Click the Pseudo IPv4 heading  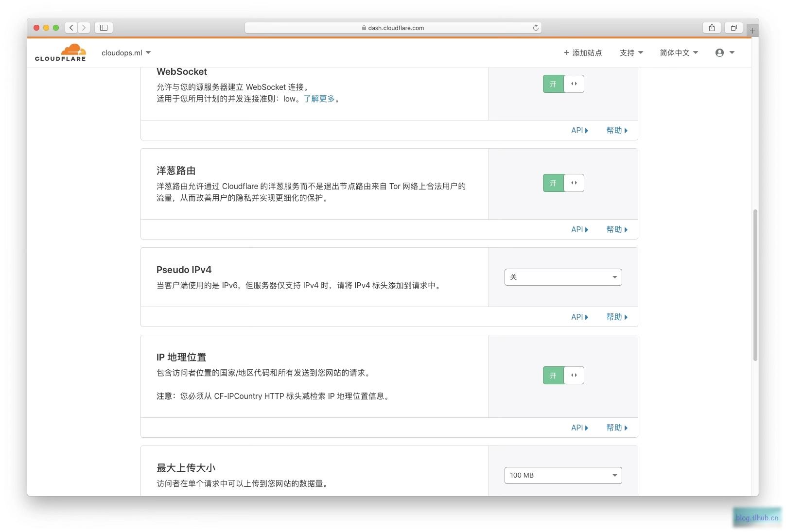[x=184, y=270]
